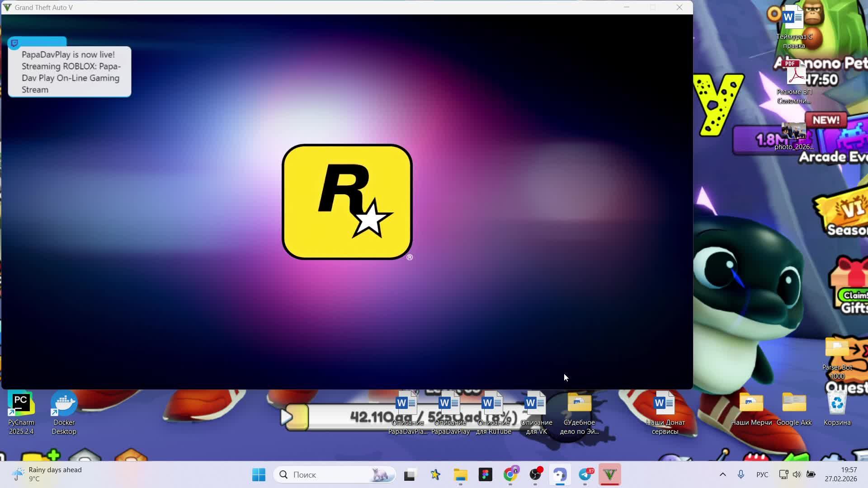
Task: Switch the РУС input language indicator
Action: pos(762,474)
